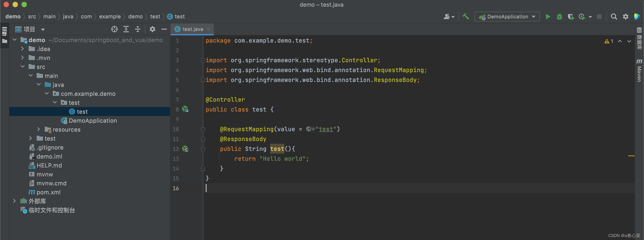Viewport: 644px width, 240px height.
Task: Toggle the 项目 side tool window tab
Action: pyautogui.click(x=4, y=35)
